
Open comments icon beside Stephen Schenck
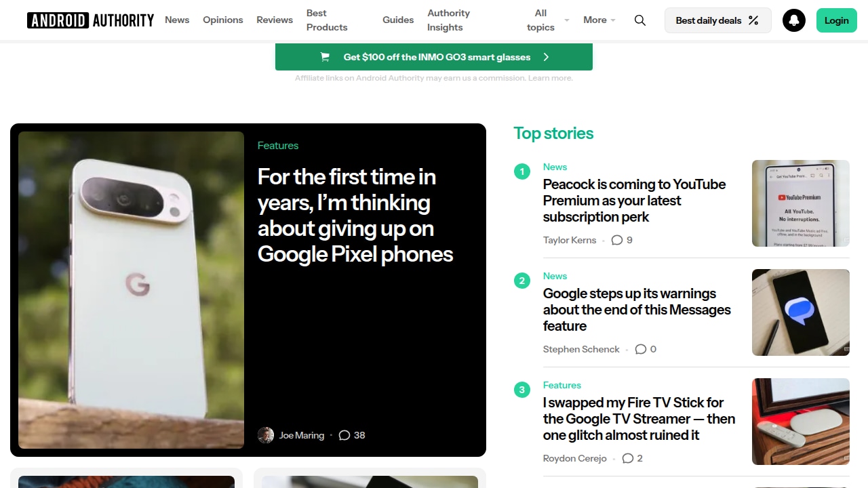tap(641, 349)
